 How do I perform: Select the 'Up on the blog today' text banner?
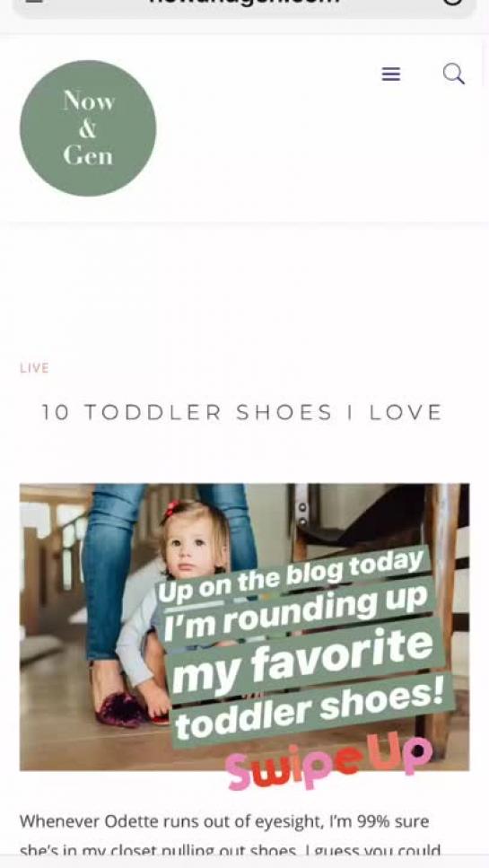pyautogui.click(x=293, y=577)
